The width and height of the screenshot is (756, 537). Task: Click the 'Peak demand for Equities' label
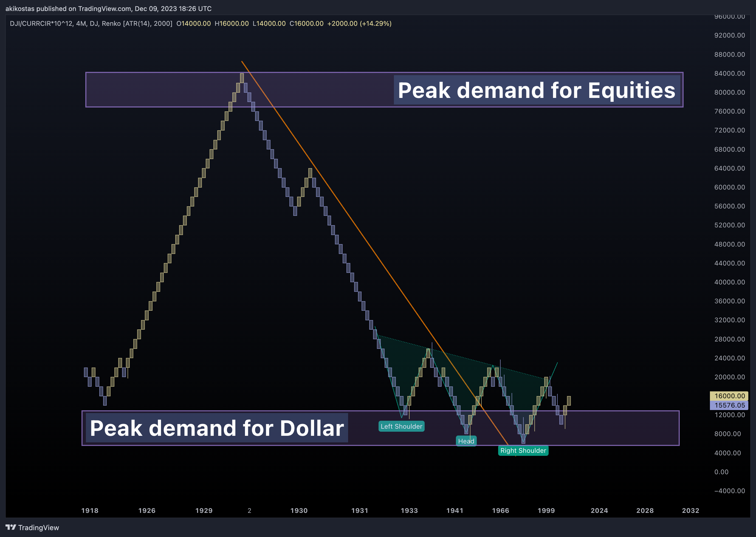click(537, 90)
